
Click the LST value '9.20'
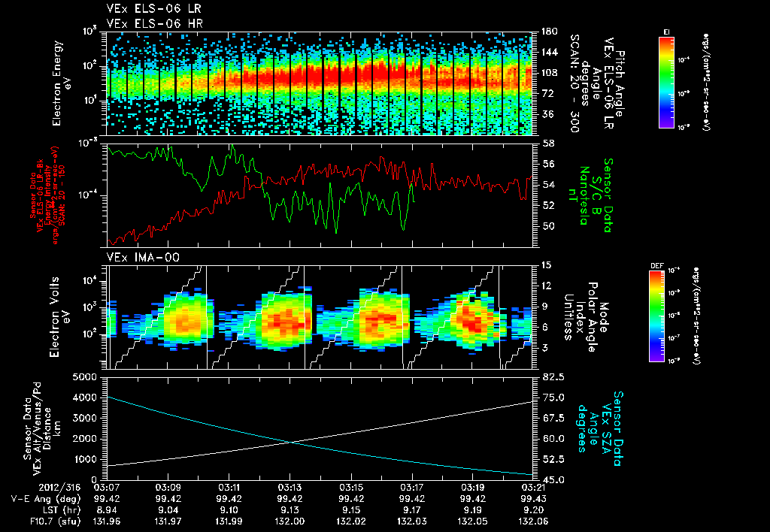(533, 510)
